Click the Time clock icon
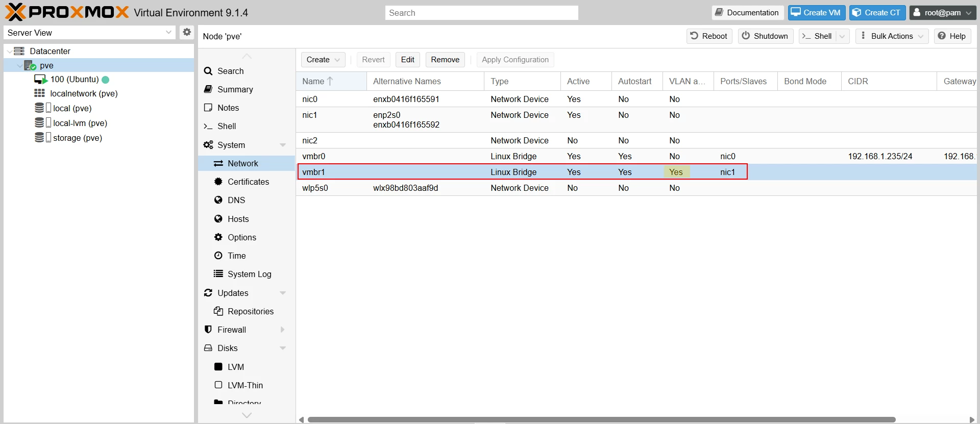Screen dimensions: 980x424 218,256
